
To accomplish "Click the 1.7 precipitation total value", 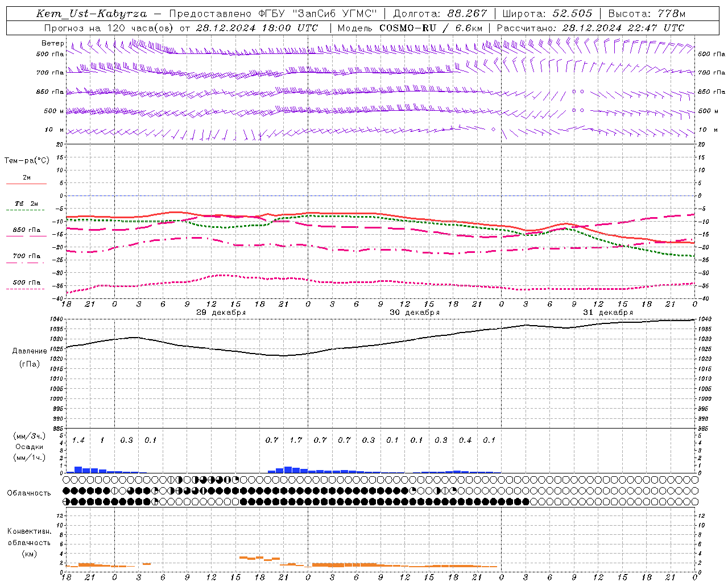I will [296, 440].
